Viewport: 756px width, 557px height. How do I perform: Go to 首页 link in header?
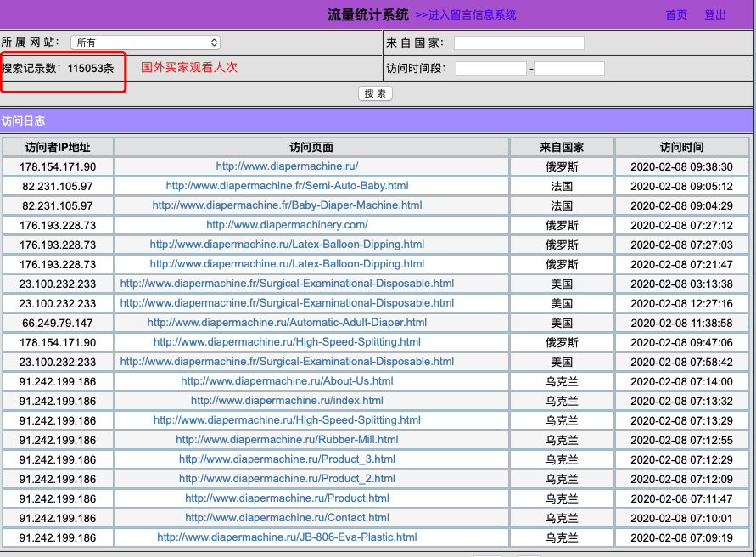click(676, 15)
